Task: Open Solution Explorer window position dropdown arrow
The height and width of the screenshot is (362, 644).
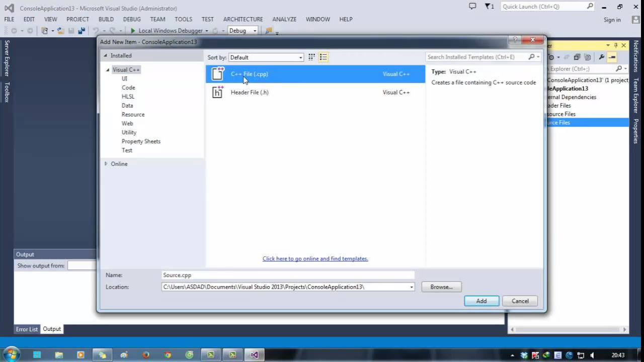Action: 608,45
